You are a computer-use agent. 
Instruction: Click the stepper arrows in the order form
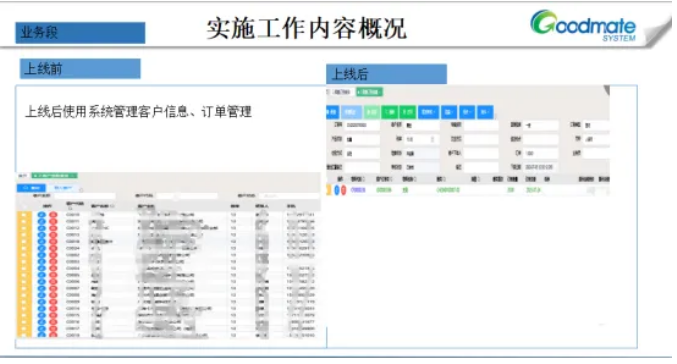point(432,139)
